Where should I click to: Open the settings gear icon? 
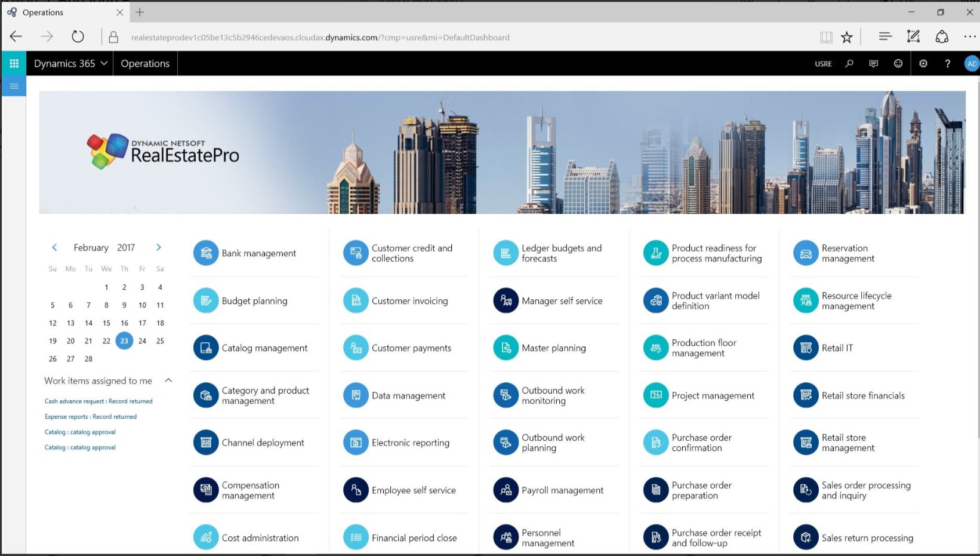[923, 64]
